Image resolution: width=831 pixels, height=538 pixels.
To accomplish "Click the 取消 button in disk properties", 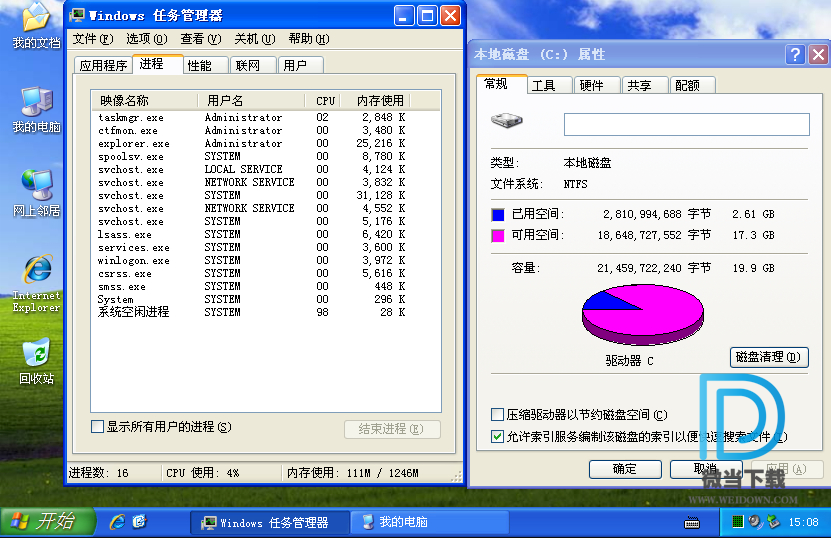I will tap(705, 469).
